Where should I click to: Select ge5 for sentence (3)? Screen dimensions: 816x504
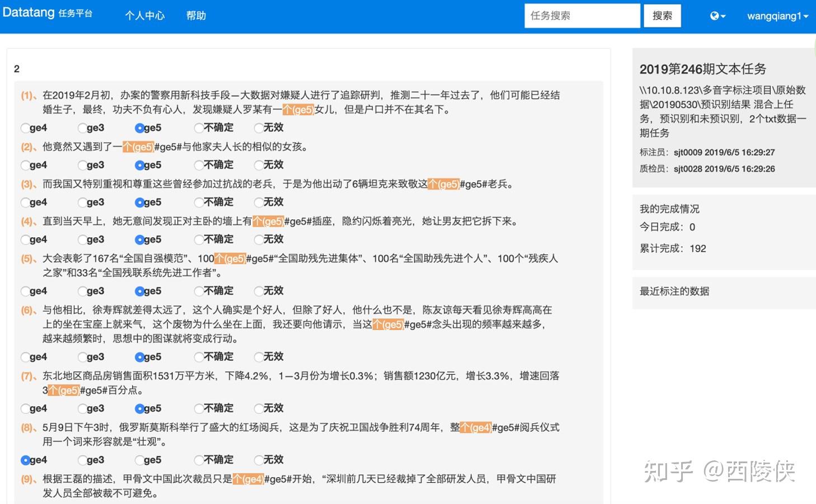pos(139,202)
